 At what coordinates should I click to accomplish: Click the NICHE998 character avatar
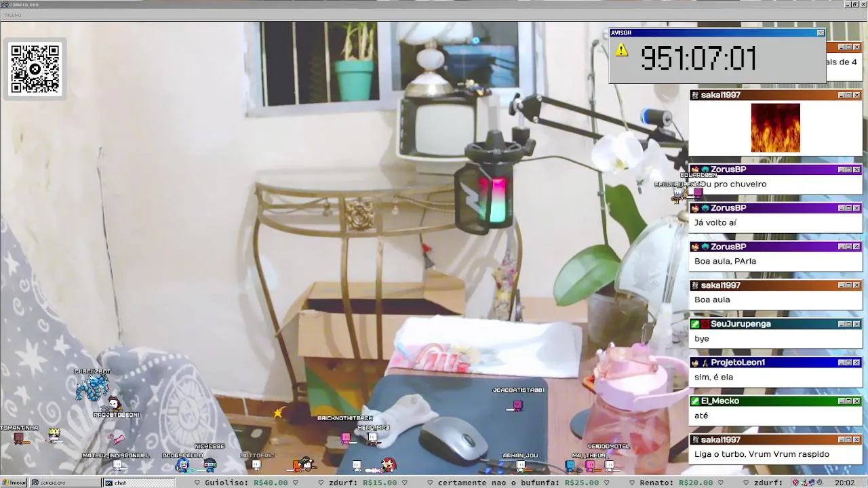coord(210,465)
